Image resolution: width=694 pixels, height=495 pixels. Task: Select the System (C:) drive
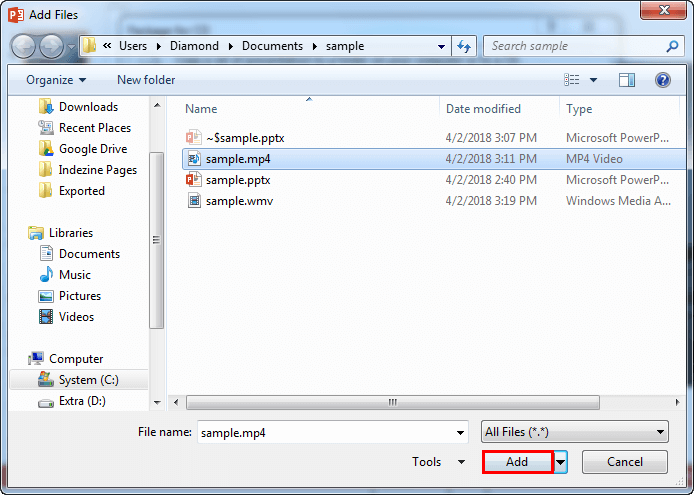click(x=89, y=380)
